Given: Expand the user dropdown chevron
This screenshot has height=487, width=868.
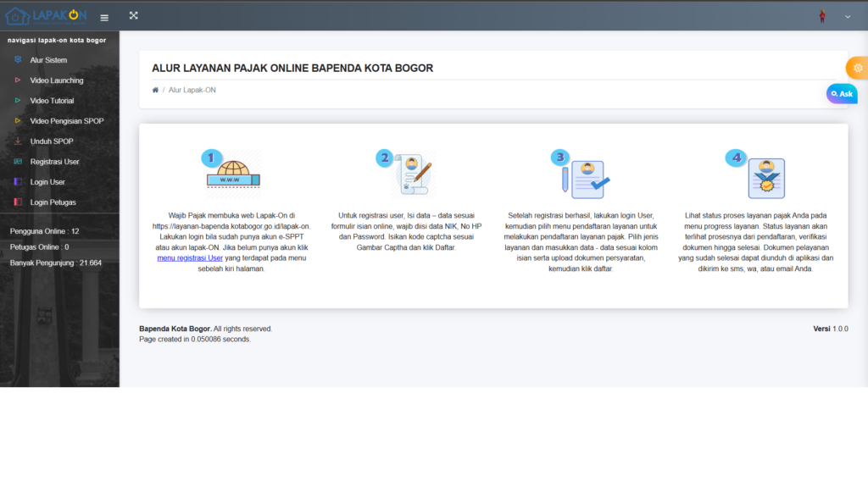Looking at the screenshot, I should (x=848, y=17).
